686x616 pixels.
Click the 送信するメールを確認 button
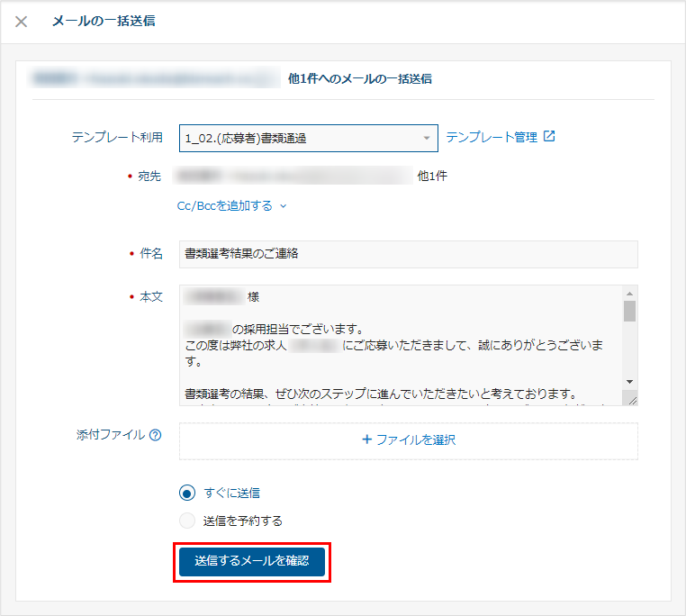click(x=252, y=562)
